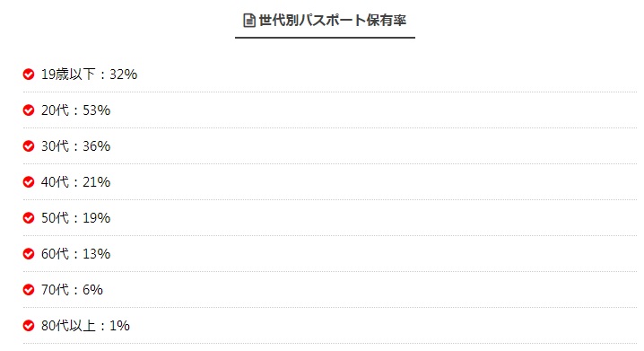Select the text 19歳以下：32%

click(x=89, y=75)
